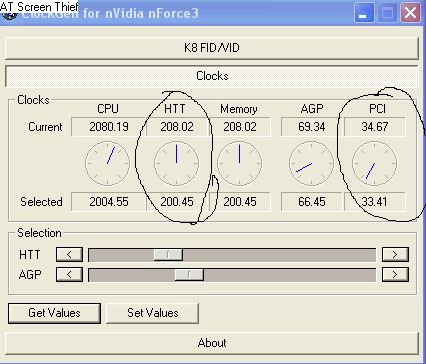
Task: Click the Current PCI value field
Action: [x=375, y=127]
